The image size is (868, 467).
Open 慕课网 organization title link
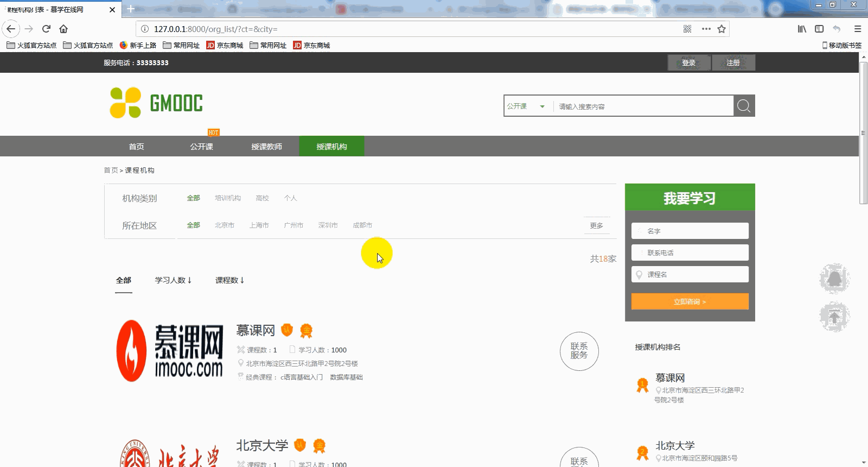pyautogui.click(x=256, y=330)
